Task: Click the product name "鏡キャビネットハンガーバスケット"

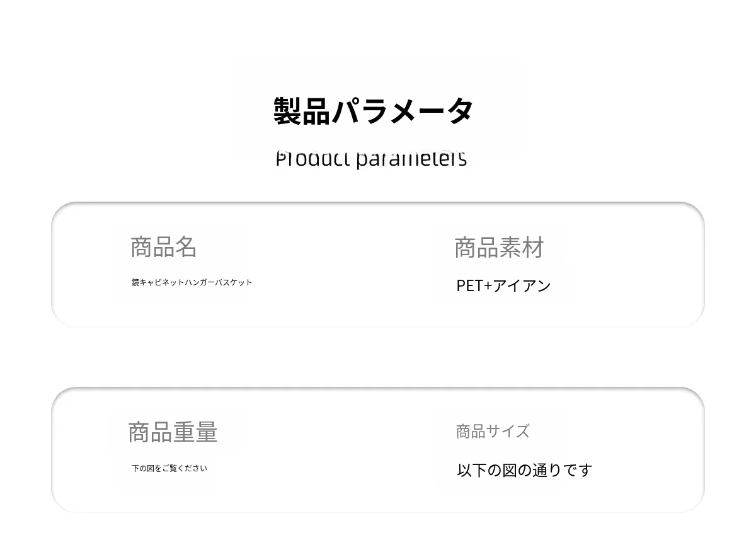Action: coord(192,282)
